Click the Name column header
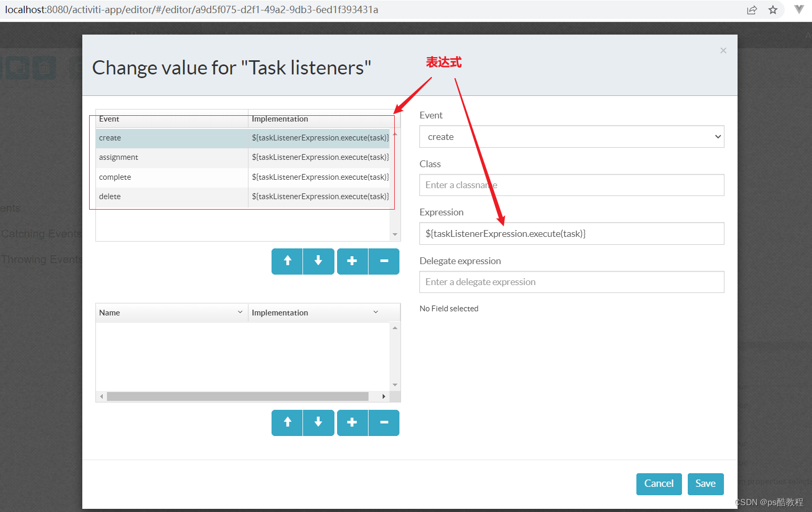This screenshot has width=812, height=512. 172,312
